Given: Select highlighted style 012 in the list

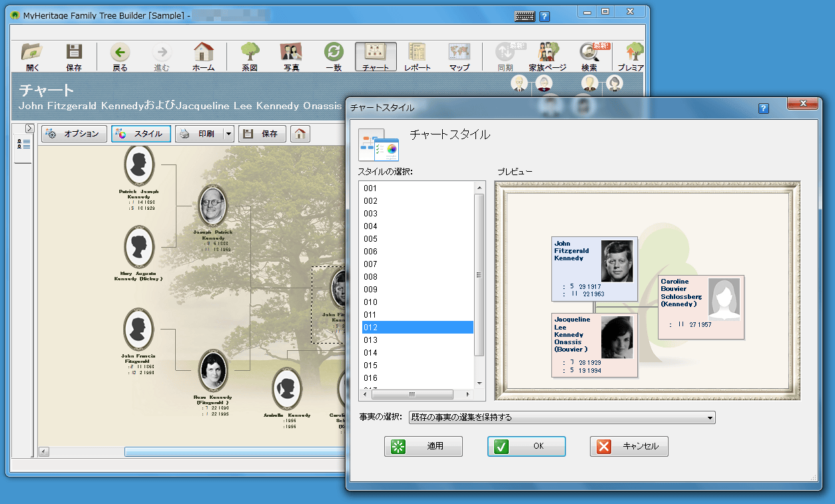Looking at the screenshot, I should [x=417, y=328].
